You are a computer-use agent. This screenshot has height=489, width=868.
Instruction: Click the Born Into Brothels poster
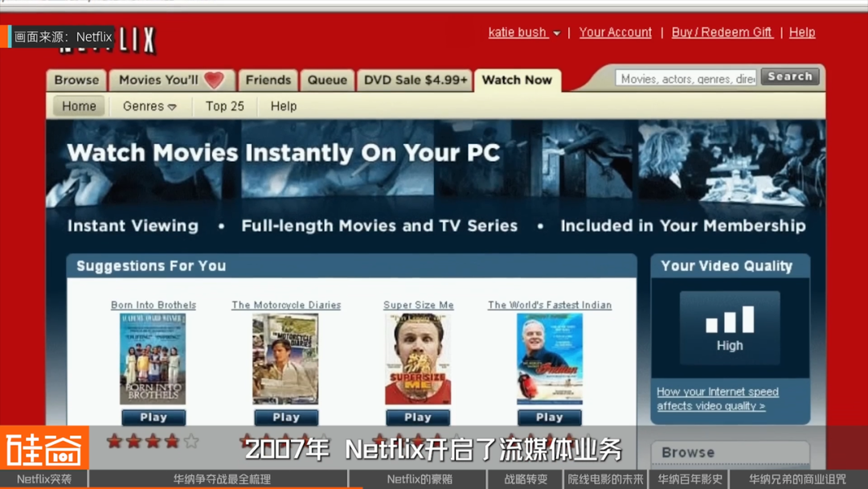pyautogui.click(x=153, y=359)
